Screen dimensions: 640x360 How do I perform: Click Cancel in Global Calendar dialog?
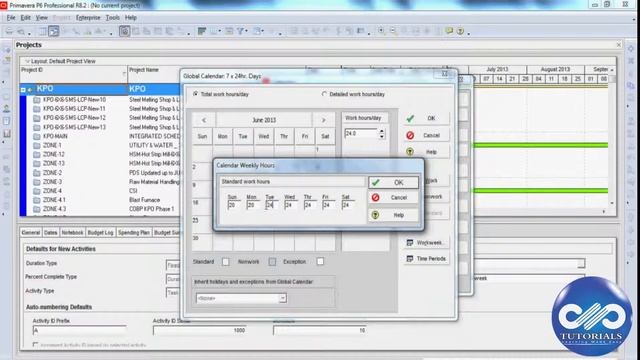tap(426, 135)
